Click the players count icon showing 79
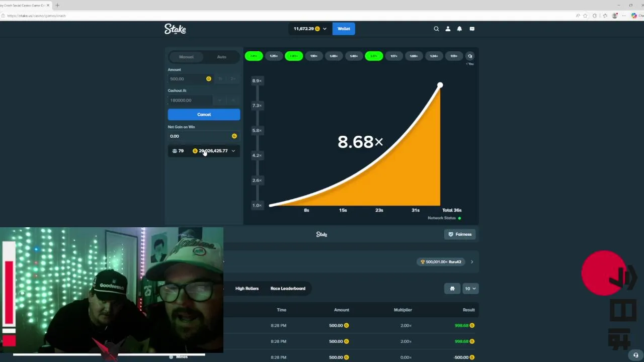Image resolution: width=644 pixels, height=362 pixels. 175,151
